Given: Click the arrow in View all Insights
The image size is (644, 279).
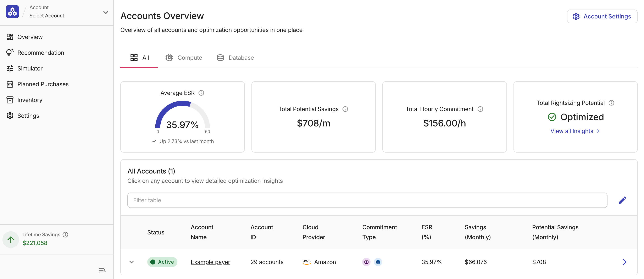Looking at the screenshot, I should coord(598,131).
